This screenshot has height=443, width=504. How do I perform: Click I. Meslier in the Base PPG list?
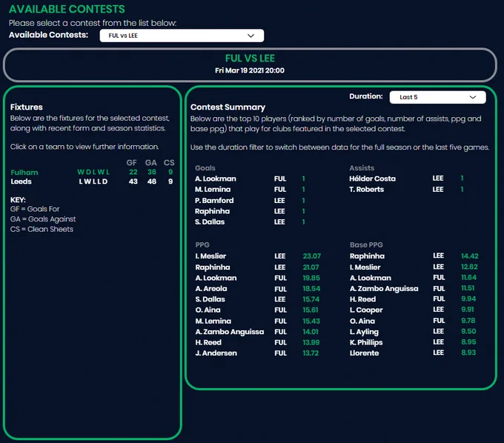365,267
